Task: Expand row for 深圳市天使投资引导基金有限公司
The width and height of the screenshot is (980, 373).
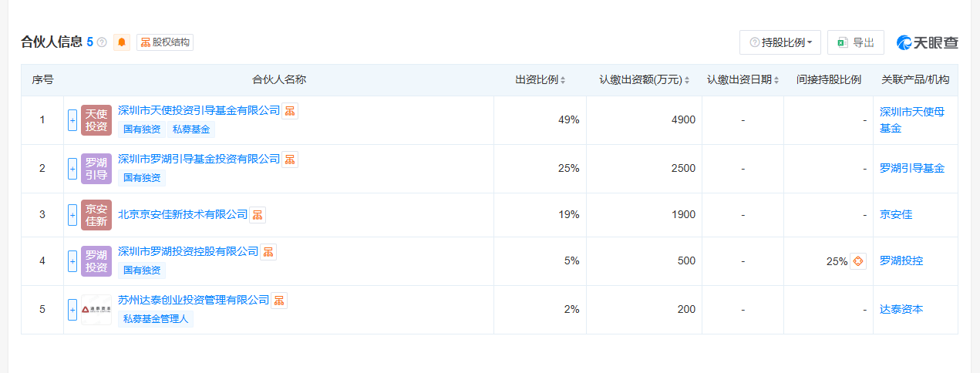Action: (x=72, y=120)
